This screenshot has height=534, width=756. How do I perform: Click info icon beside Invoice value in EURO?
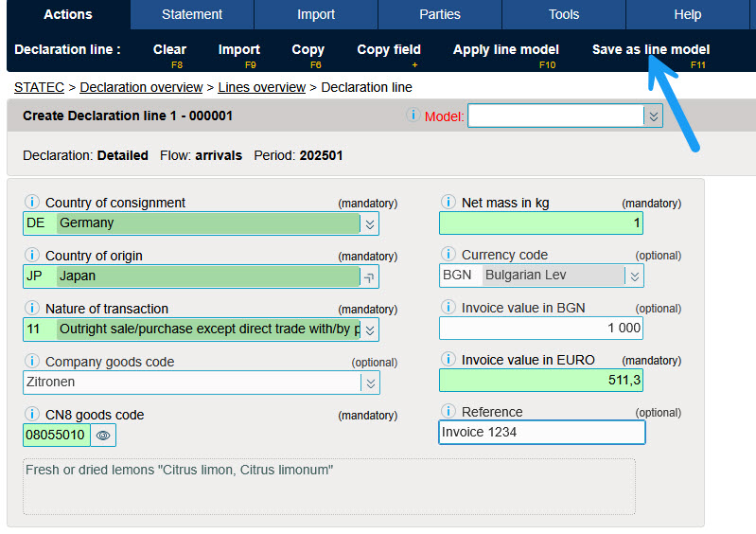448,360
